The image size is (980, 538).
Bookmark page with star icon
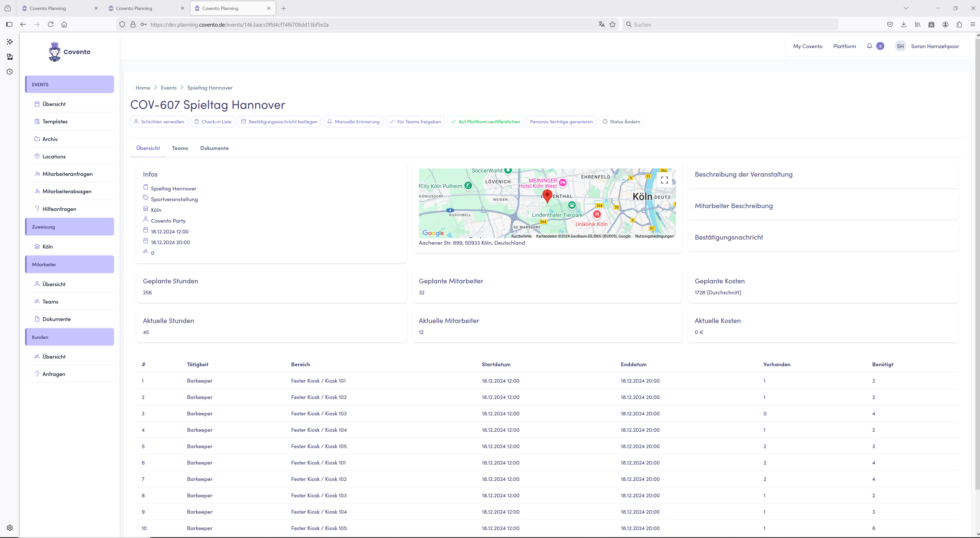pos(612,24)
